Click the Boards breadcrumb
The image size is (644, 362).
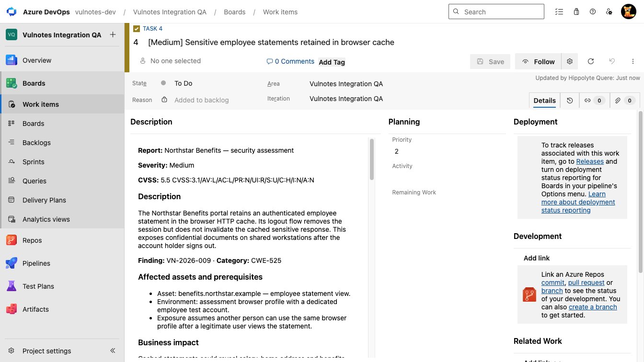tap(235, 12)
